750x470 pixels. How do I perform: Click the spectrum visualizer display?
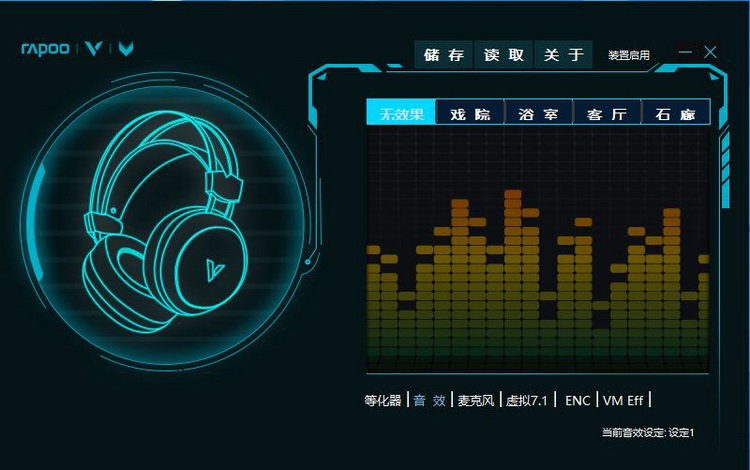(x=538, y=249)
